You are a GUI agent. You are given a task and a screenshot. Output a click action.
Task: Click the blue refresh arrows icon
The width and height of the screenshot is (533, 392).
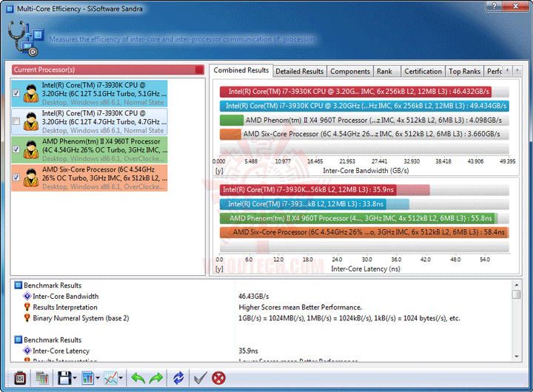[178, 378]
